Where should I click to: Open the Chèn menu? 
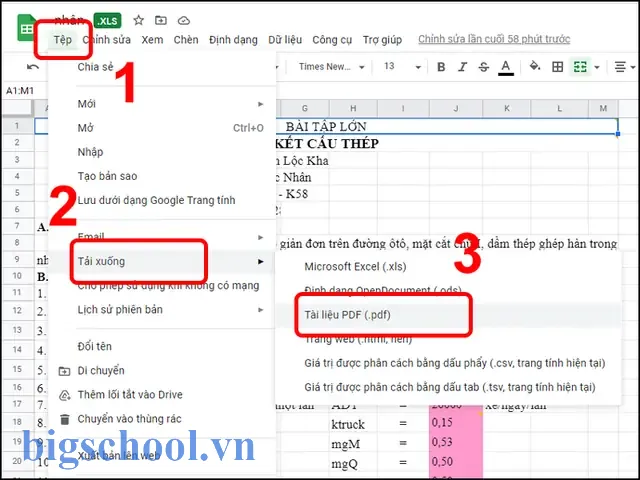click(186, 40)
